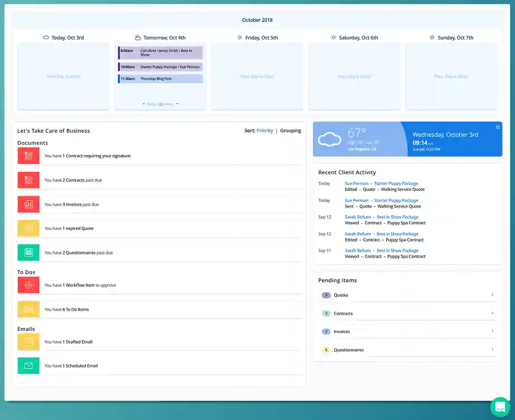Click the yellow drafted email icon
The height and width of the screenshot is (420, 515).
[x=28, y=342]
